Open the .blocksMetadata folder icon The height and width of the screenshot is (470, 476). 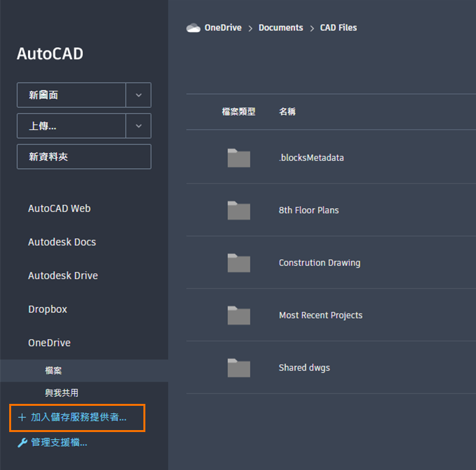coord(239,158)
